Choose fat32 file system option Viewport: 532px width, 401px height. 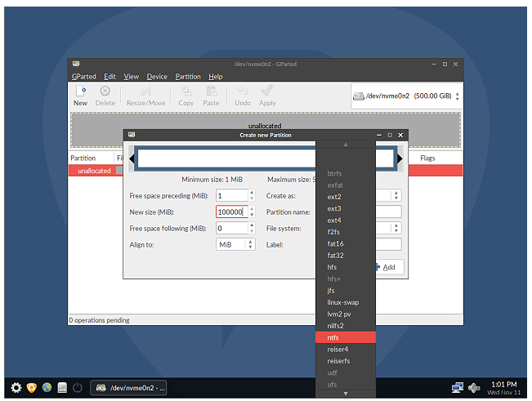[346, 256]
